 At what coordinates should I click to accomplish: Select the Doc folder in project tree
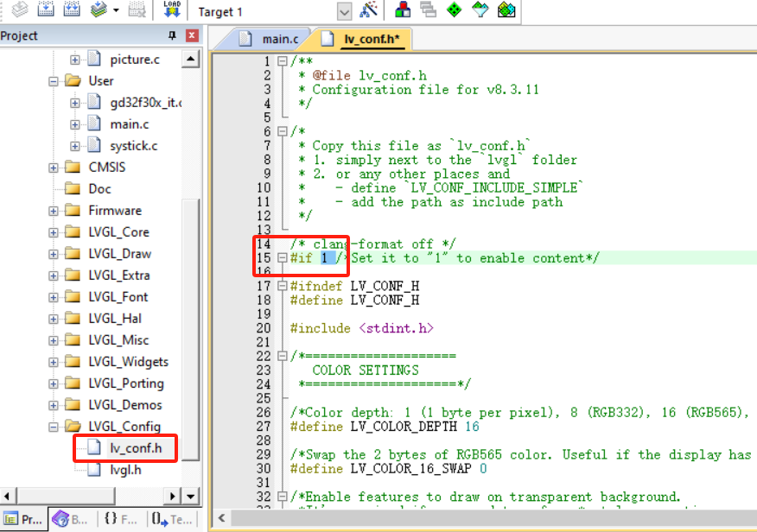[99, 188]
